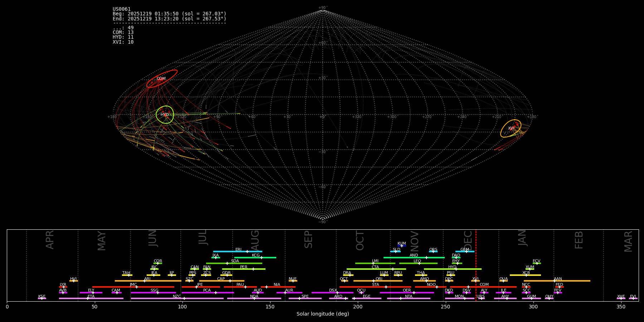Click the JUL month label
The width and height of the screenshot is (644, 322).
pos(203,237)
